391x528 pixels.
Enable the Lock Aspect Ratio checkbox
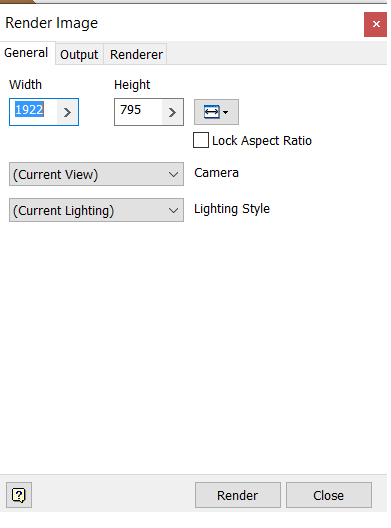tap(201, 140)
